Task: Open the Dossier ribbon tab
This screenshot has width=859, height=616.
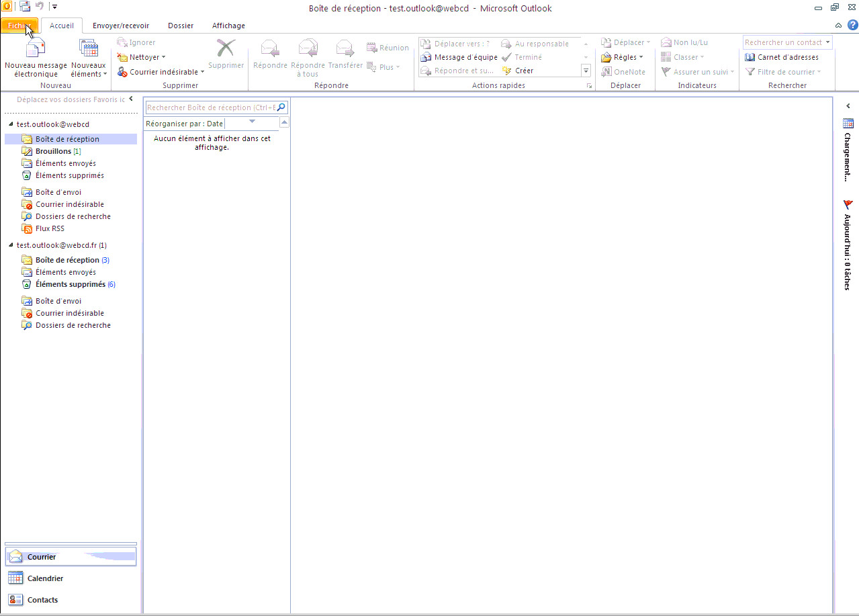Action: 181,26
